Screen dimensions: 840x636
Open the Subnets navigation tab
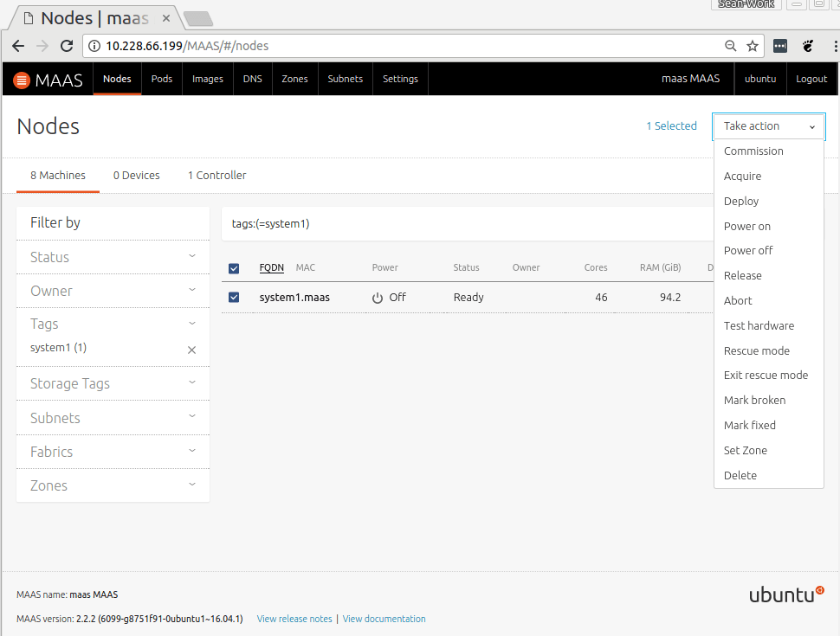point(345,79)
